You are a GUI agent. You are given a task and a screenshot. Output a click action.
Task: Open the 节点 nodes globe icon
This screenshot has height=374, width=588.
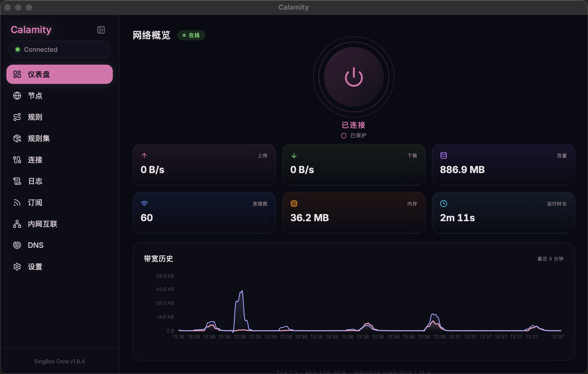click(17, 96)
